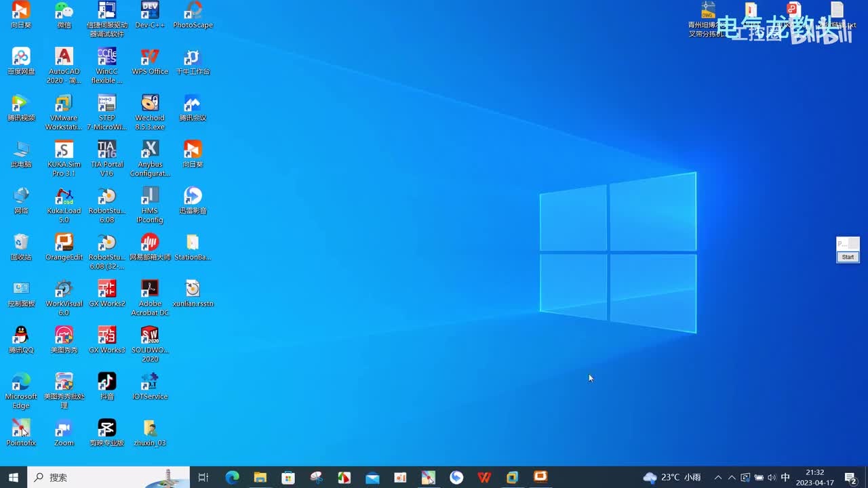Viewport: 868px width, 488px height.
Task: Open the WeChat (微信) desktop icon
Action: [64, 15]
